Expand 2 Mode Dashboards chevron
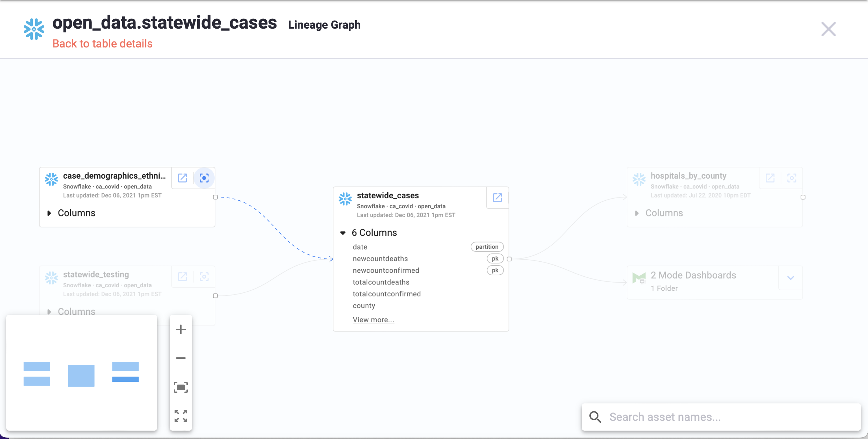The height and width of the screenshot is (439, 868). pos(790,278)
